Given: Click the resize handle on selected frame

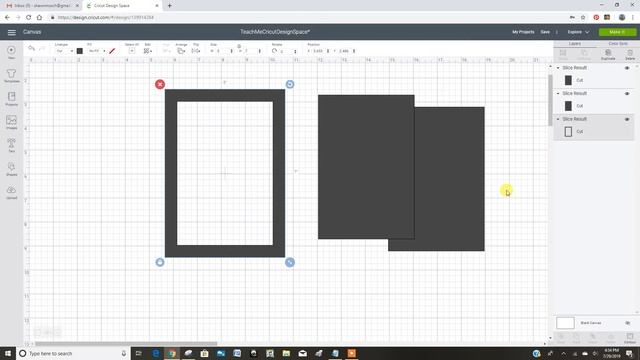Looking at the screenshot, I should 290,262.
